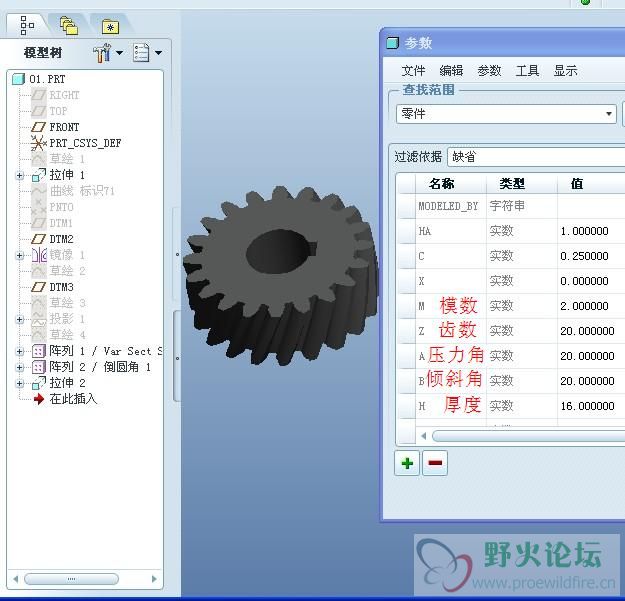
Task: Open the 显示 menu in 参数 dialog
Action: tap(565, 71)
